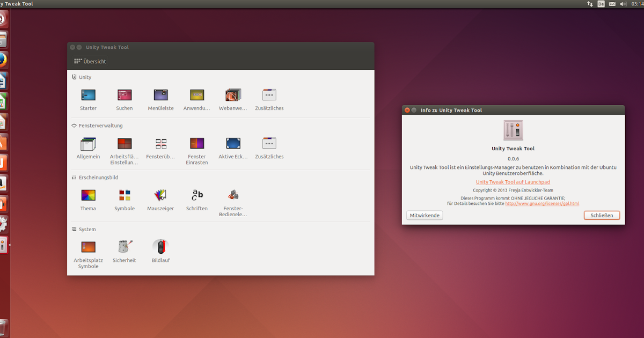Screen dimensions: 644x338
Task: Open Zusätzliches in the Unity section
Action: [x=269, y=95]
